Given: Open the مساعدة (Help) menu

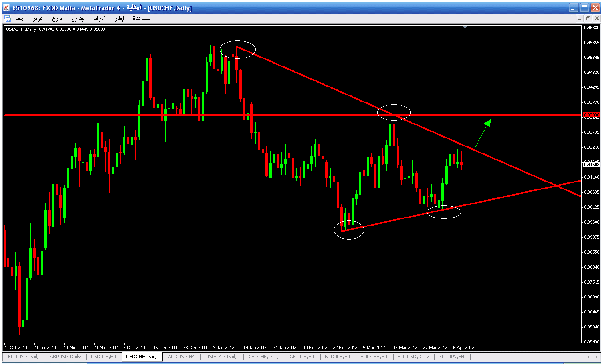Looking at the screenshot, I should point(141,18).
